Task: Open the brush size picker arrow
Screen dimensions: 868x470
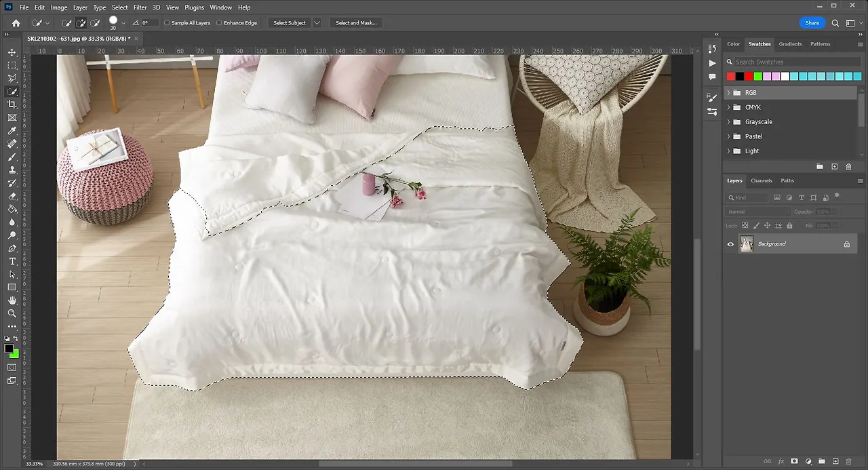Action: click(123, 23)
